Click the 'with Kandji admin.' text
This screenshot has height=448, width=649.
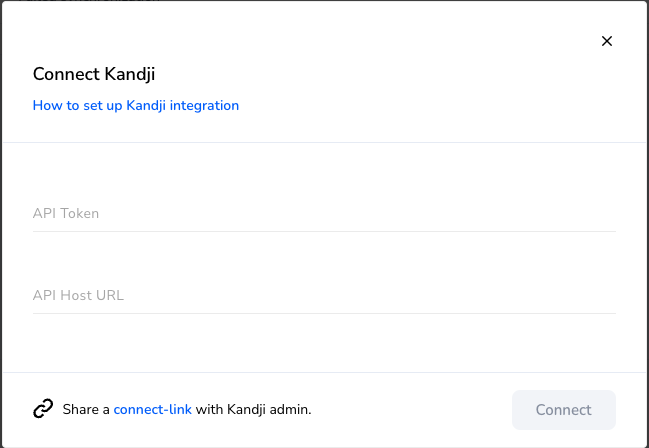tap(253, 409)
